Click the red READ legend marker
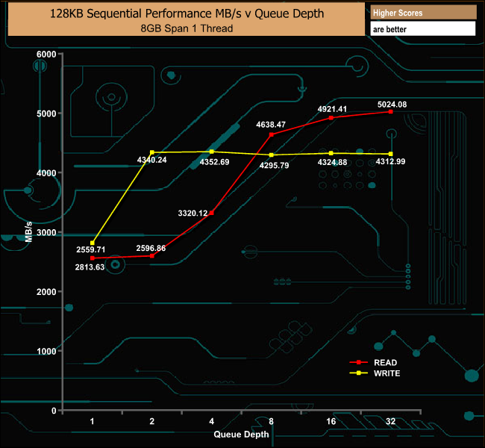The height and width of the screenshot is (448, 485). click(x=358, y=362)
